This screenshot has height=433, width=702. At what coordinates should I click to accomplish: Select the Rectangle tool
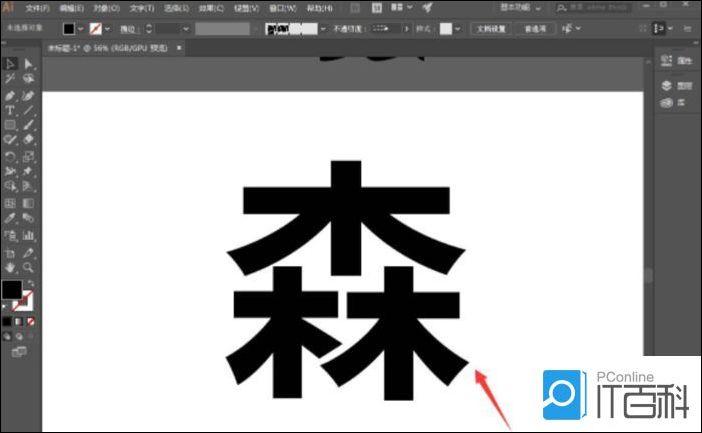[10, 125]
